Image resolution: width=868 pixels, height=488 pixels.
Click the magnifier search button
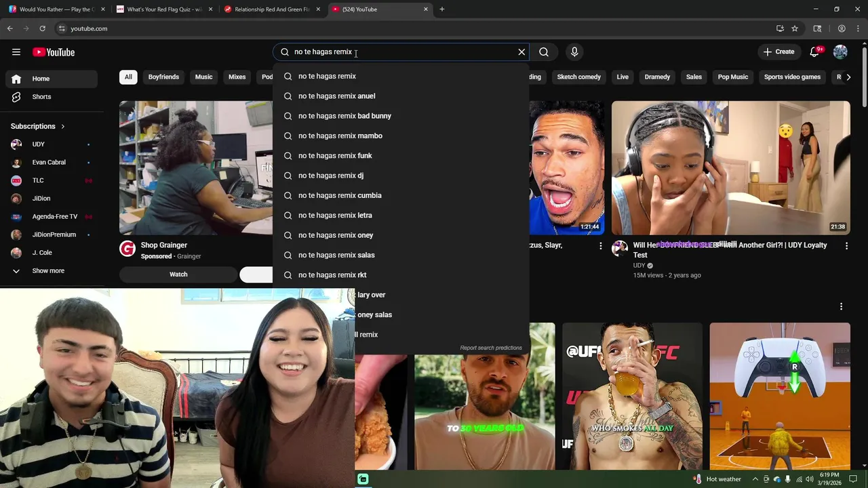(544, 52)
